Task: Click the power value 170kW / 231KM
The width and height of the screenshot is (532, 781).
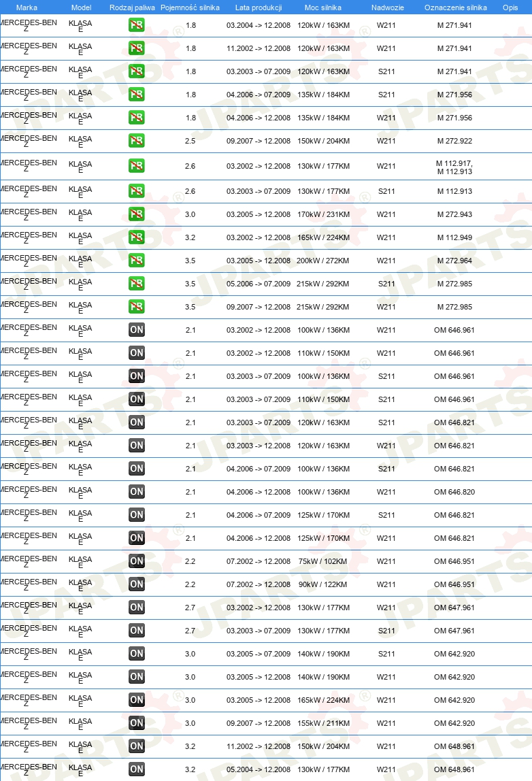Action: coord(323,214)
